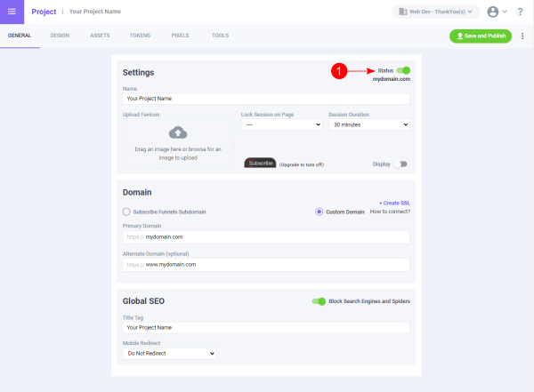This screenshot has height=392, width=534.
Task: Select the Custom Domain radio button
Action: tap(320, 212)
